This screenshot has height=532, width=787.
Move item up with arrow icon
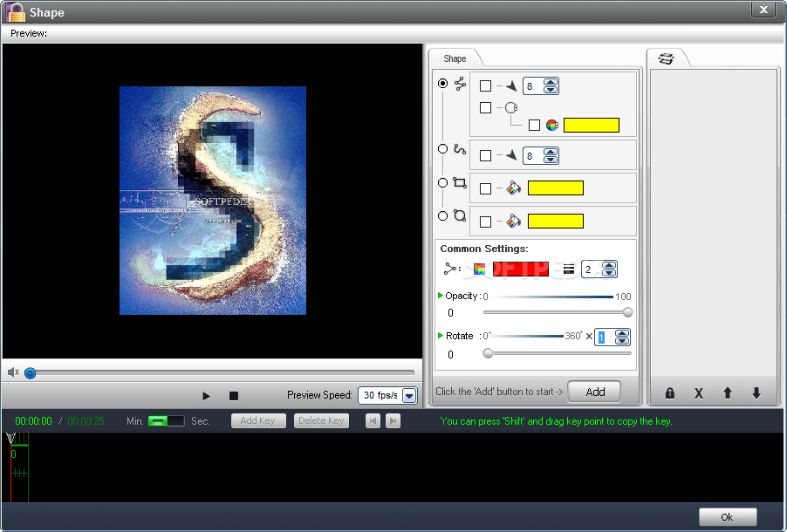click(x=728, y=393)
